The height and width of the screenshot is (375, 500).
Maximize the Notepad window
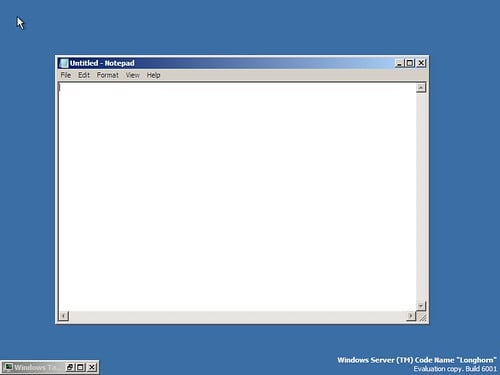coord(410,63)
